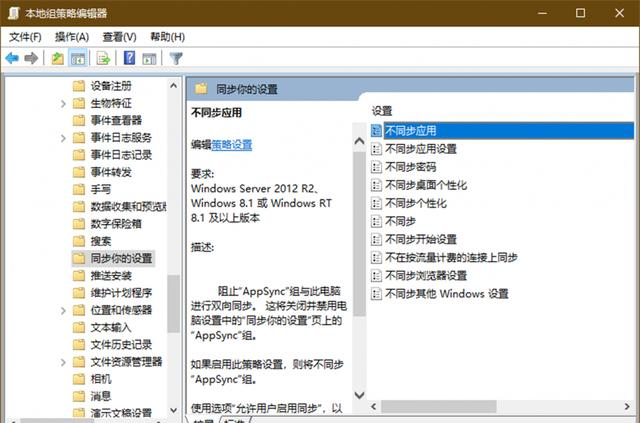Expand the 位置和传感器 tree node
640x423 pixels.
pyautogui.click(x=63, y=310)
